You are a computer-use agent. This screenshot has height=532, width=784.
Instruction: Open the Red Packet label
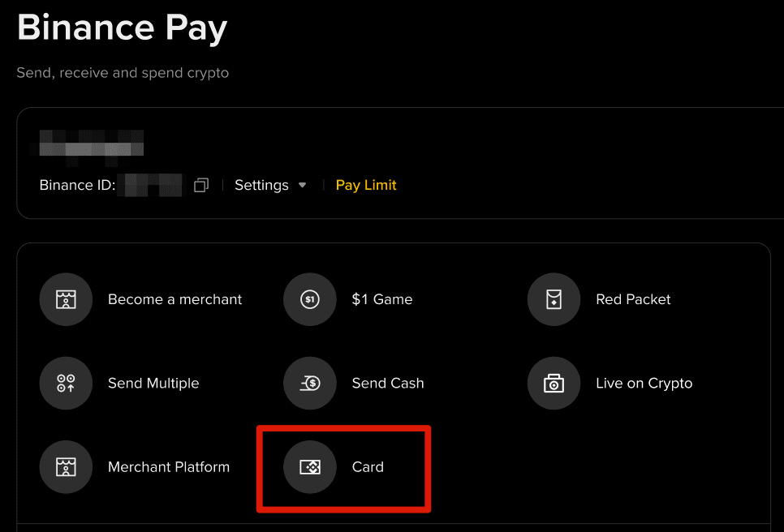[x=633, y=299]
